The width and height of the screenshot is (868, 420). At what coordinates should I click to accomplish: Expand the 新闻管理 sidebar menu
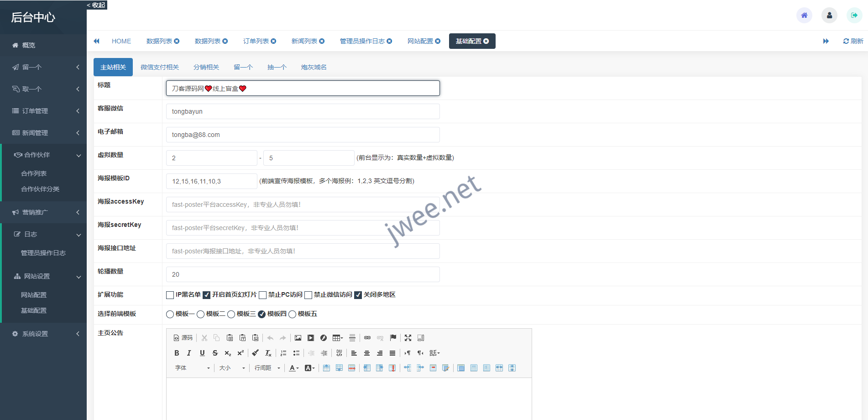coord(43,133)
